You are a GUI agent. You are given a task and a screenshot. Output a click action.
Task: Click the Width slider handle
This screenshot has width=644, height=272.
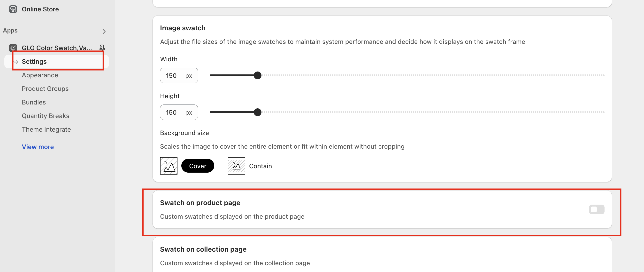pyautogui.click(x=257, y=75)
